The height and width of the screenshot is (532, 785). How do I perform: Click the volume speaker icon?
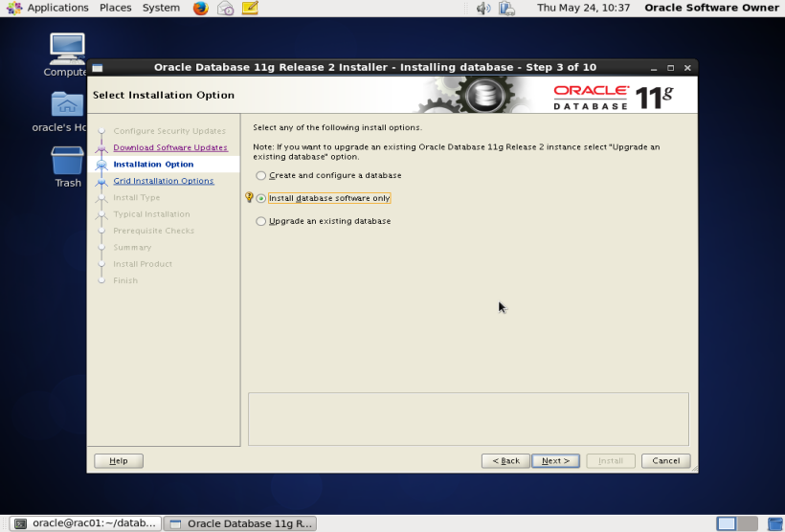point(483,8)
